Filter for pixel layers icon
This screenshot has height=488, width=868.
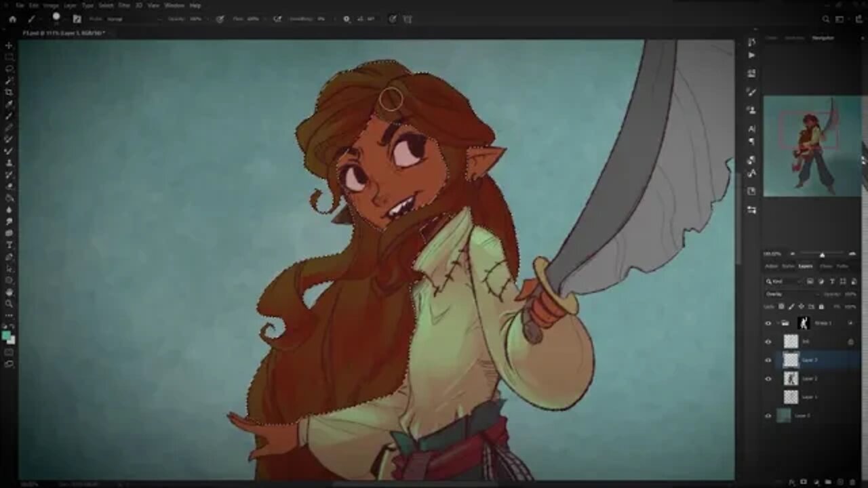pos(810,281)
